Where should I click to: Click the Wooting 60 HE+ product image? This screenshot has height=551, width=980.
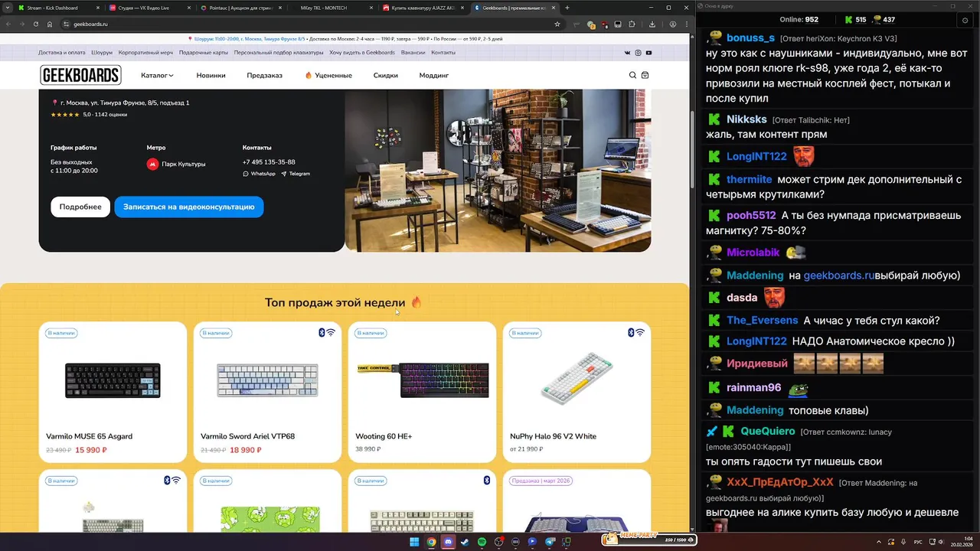click(x=423, y=380)
